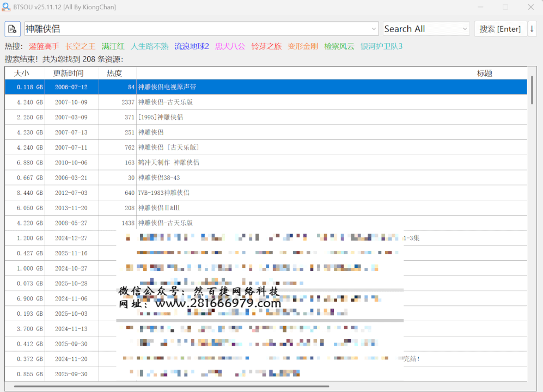Sort results by 大小 column header
Viewport: 543px width, 392px height.
coord(22,73)
